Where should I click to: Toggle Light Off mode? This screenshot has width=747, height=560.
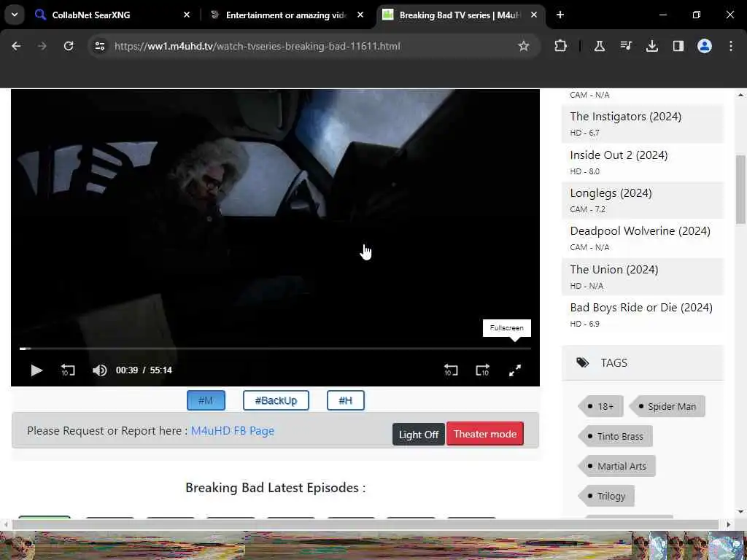coord(418,435)
